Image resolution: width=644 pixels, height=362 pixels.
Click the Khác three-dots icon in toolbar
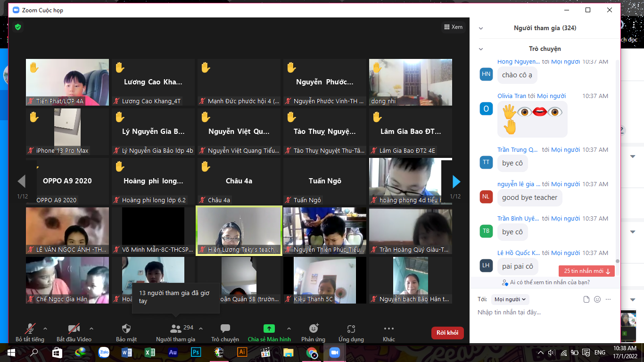pyautogui.click(x=388, y=329)
